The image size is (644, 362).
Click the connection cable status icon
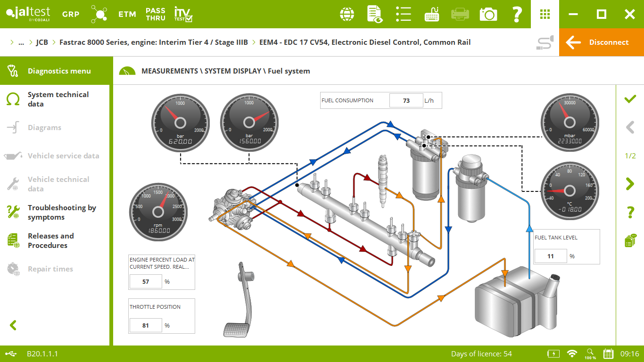click(545, 42)
